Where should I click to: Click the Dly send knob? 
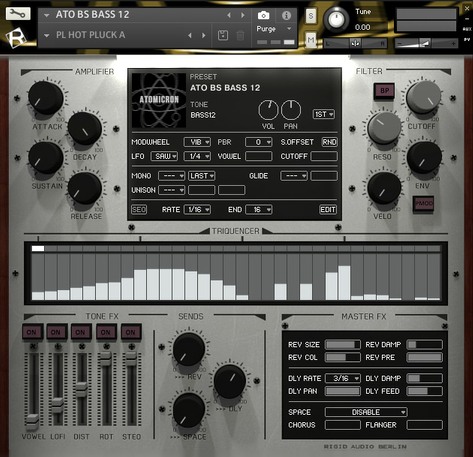(230, 381)
